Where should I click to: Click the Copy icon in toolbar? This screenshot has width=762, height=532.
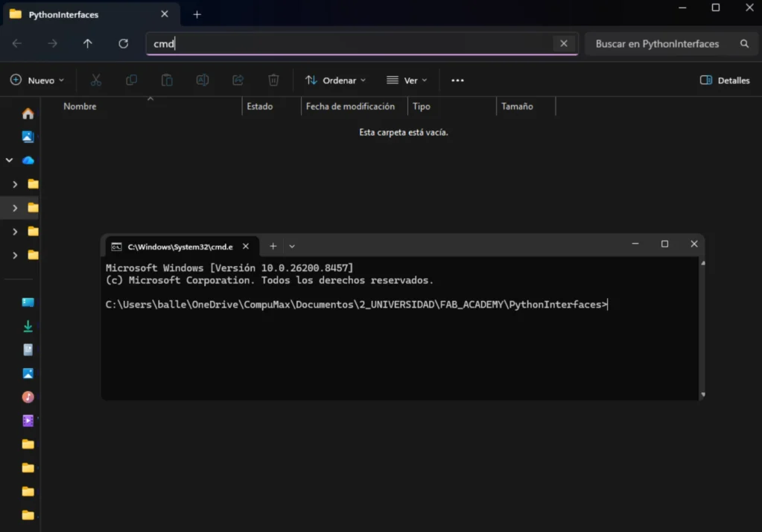[131, 80]
